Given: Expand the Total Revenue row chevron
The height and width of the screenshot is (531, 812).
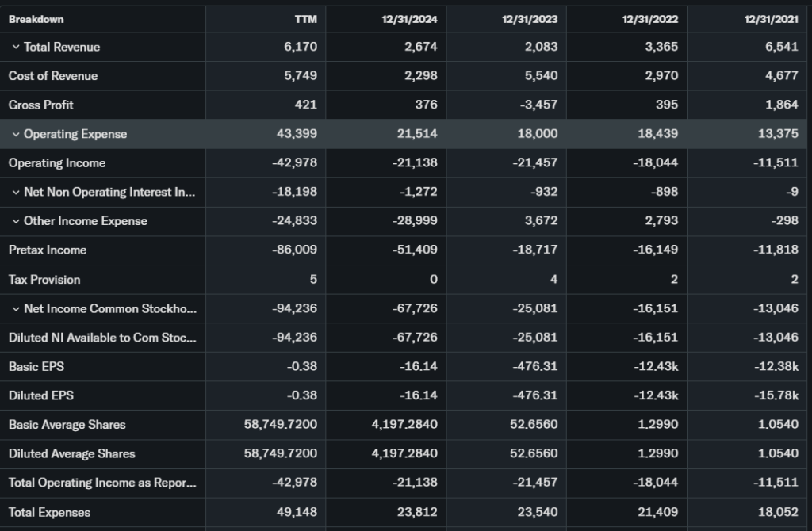Looking at the screenshot, I should click(x=16, y=48).
